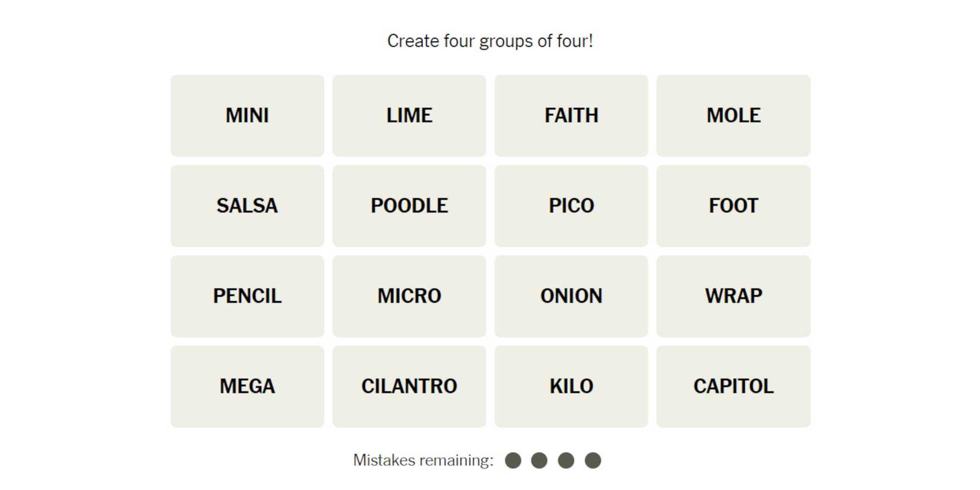Tap the MOLE tile
This screenshot has width=980, height=490.
pos(734,115)
